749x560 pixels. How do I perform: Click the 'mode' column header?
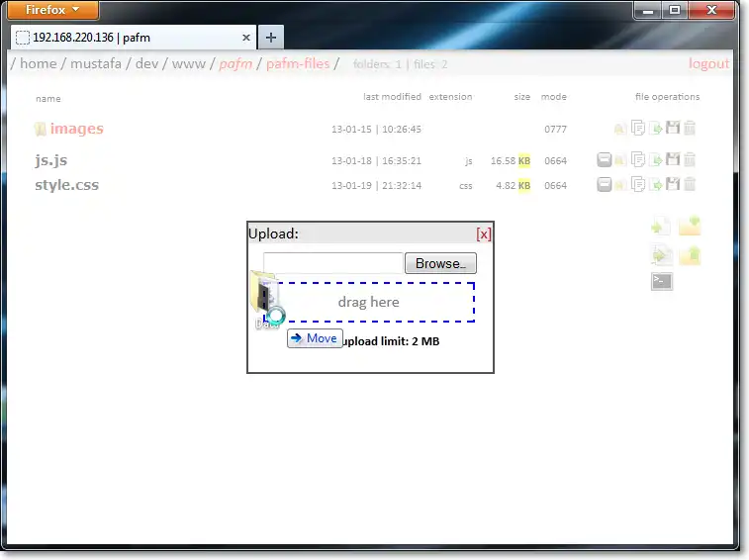(x=554, y=97)
